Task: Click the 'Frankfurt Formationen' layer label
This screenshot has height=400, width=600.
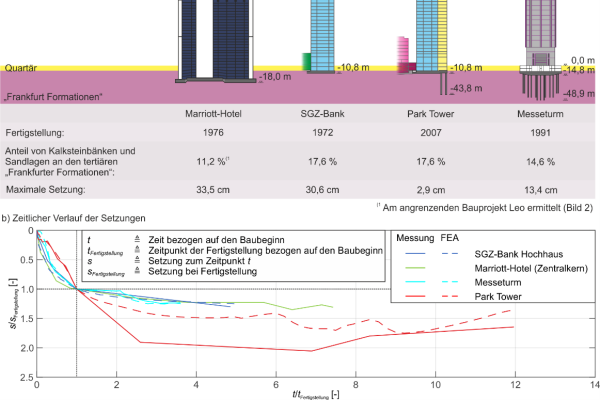Action: pos(53,97)
